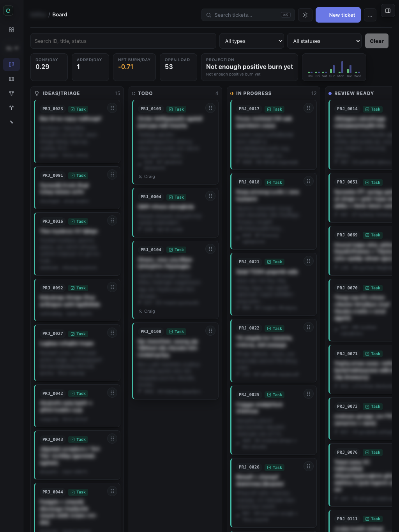The width and height of the screenshot is (399, 532).
Task: Select the board view icon in sidebar
Action: click(x=11, y=64)
